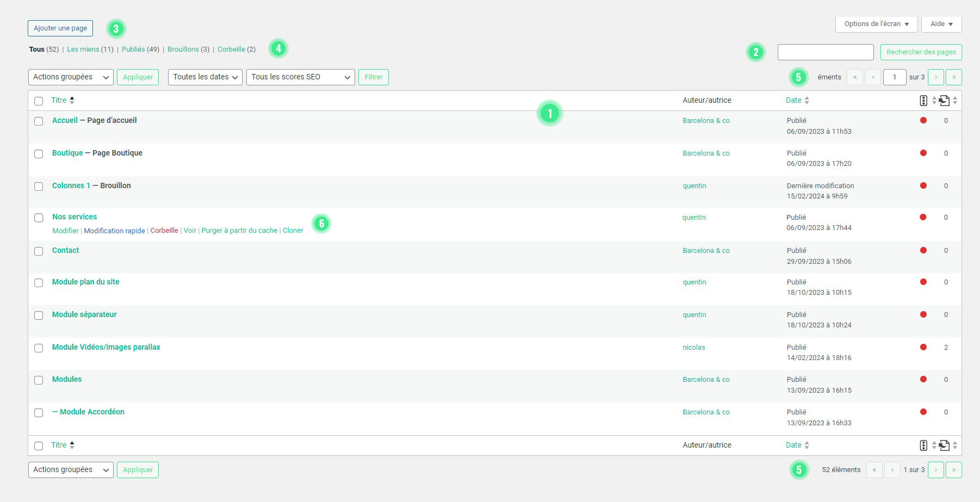This screenshot has width=980, height=502.
Task: Click the Ajouter une page button
Action: click(60, 28)
